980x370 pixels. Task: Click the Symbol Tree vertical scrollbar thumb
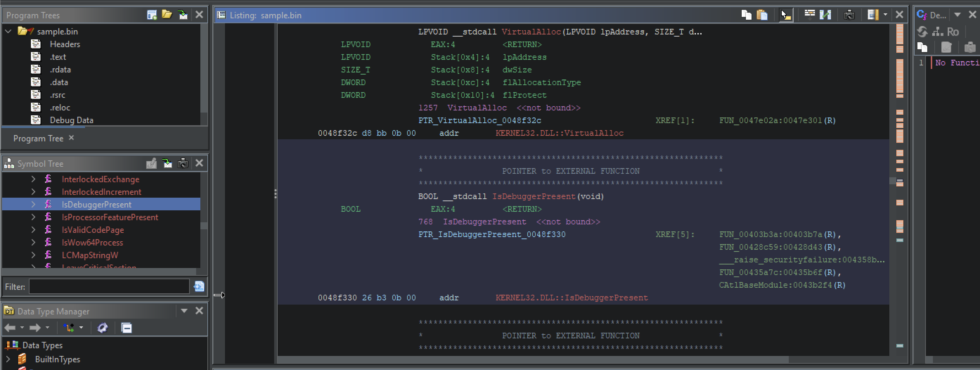[x=204, y=226]
